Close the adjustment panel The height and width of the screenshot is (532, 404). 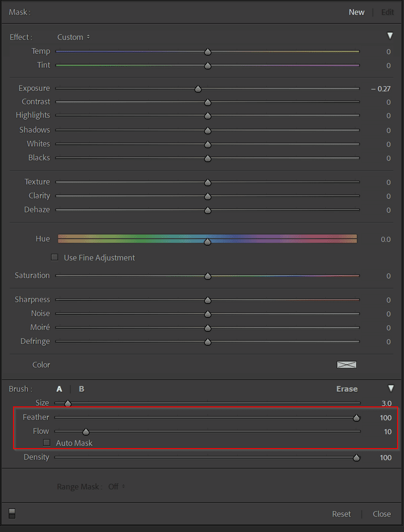click(x=382, y=514)
